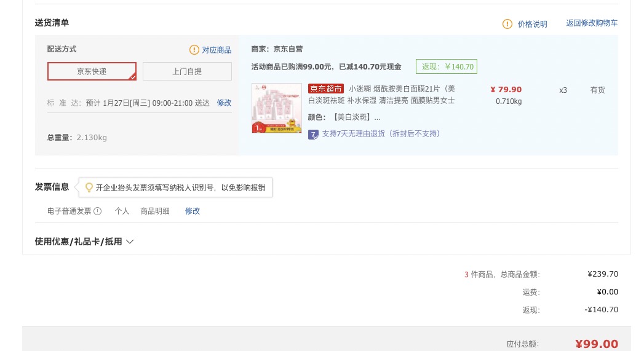The width and height of the screenshot is (644, 351).
Task: Click 电子普通发票 text
Action: click(x=69, y=211)
